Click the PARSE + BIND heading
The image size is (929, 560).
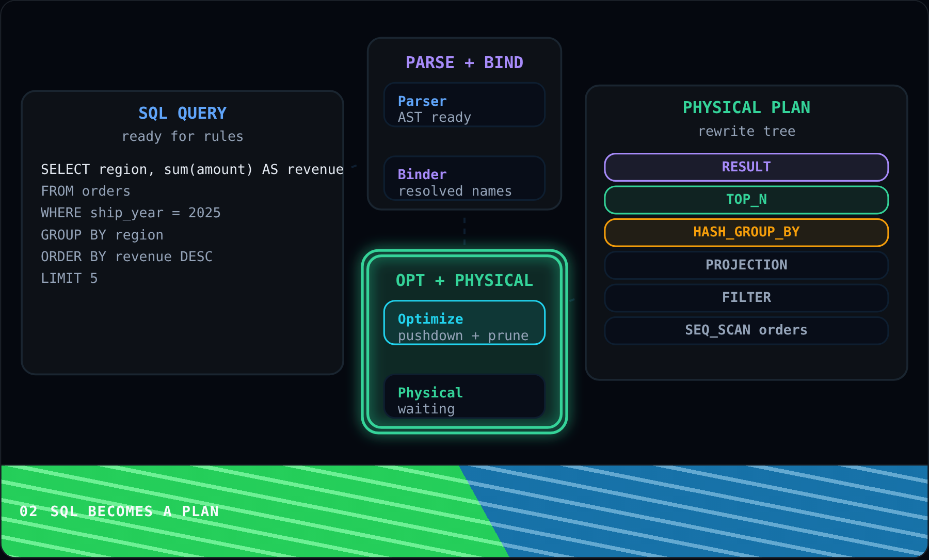tap(464, 62)
